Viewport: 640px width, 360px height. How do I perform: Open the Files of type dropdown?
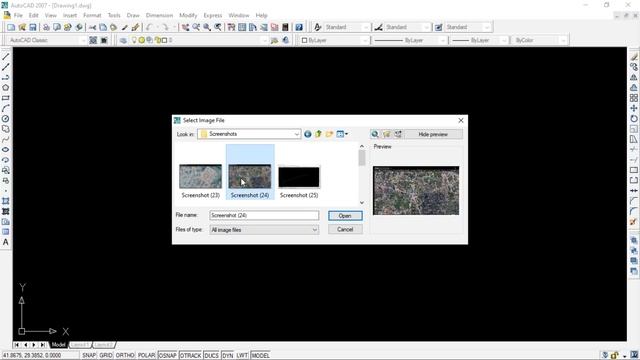[264, 230]
